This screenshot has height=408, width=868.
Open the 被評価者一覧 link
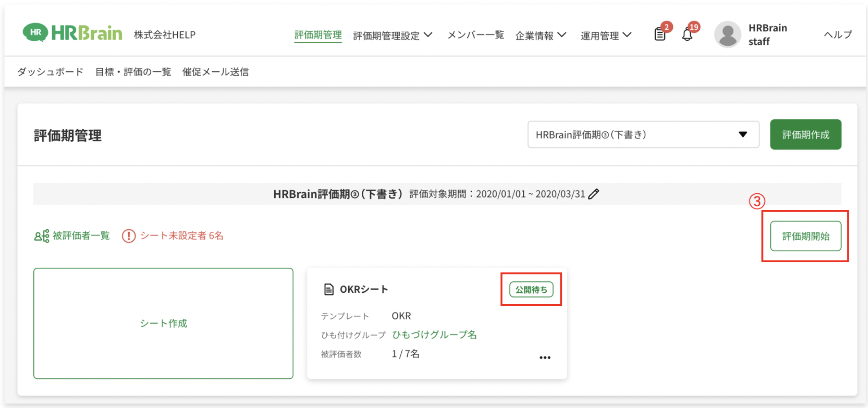point(81,236)
